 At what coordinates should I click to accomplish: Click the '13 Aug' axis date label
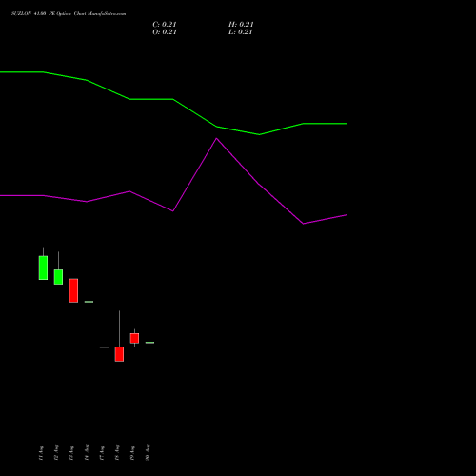point(71,453)
